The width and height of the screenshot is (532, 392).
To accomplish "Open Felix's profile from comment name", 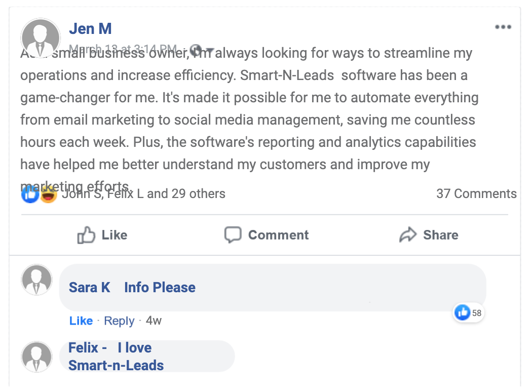I will click(84, 348).
